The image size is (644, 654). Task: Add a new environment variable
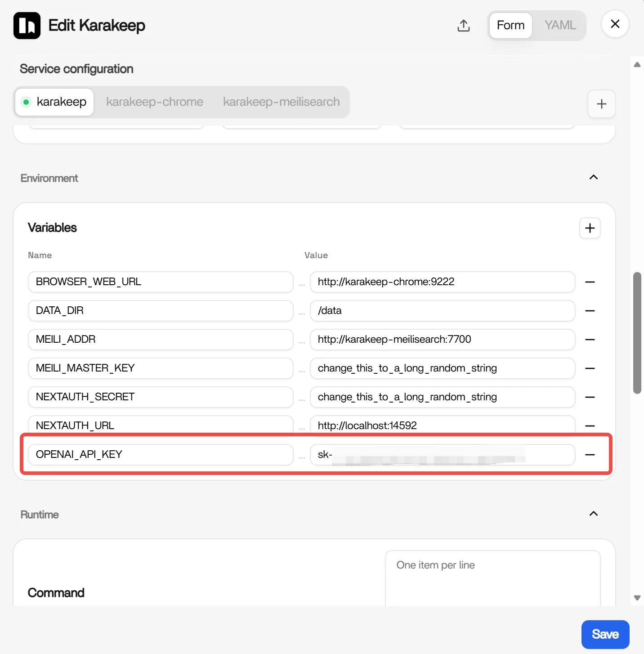tap(590, 228)
